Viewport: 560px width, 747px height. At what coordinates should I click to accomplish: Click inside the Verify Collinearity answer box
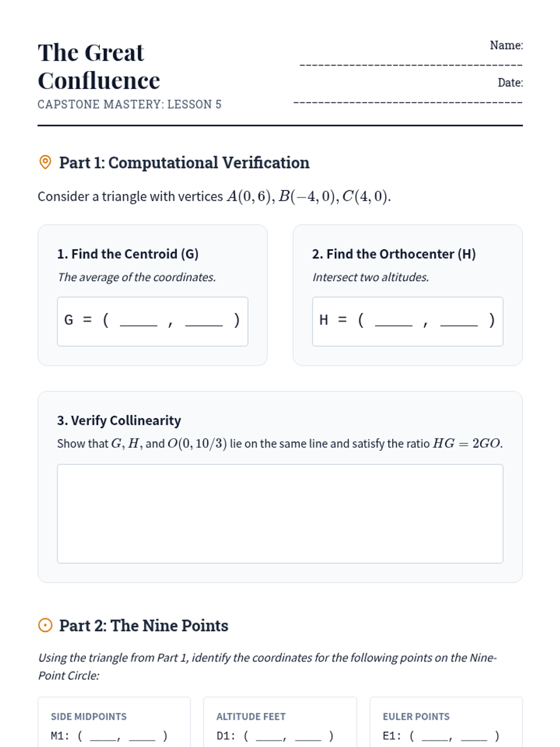[280, 514]
